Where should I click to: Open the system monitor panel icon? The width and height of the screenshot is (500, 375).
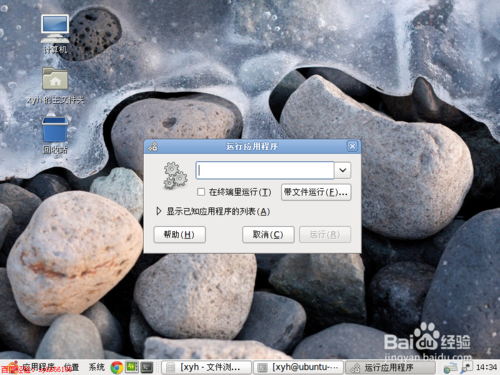pyautogui.click(x=132, y=367)
